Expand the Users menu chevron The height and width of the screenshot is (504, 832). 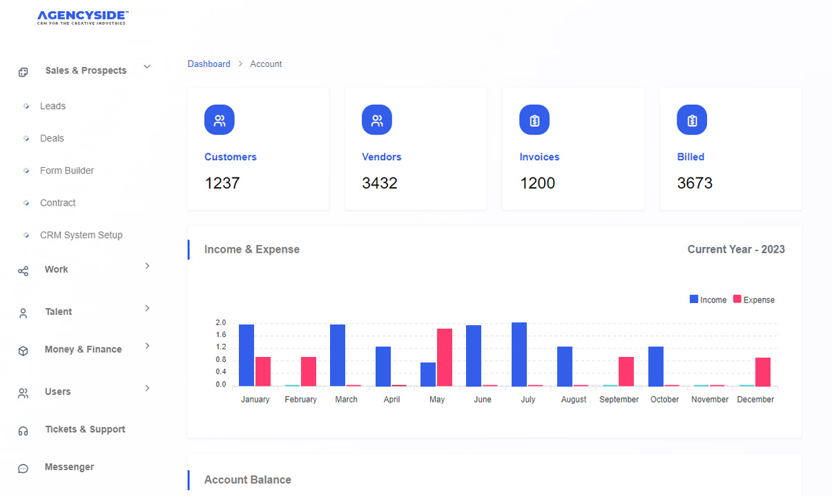click(x=147, y=389)
